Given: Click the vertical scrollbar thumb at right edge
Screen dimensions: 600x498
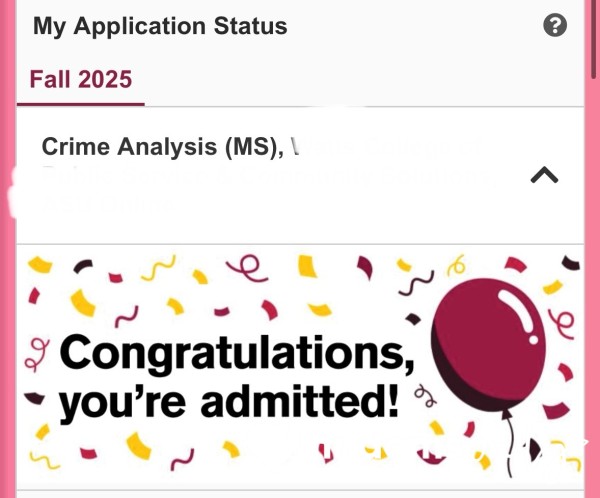Looking at the screenshot, I should coord(595,38).
